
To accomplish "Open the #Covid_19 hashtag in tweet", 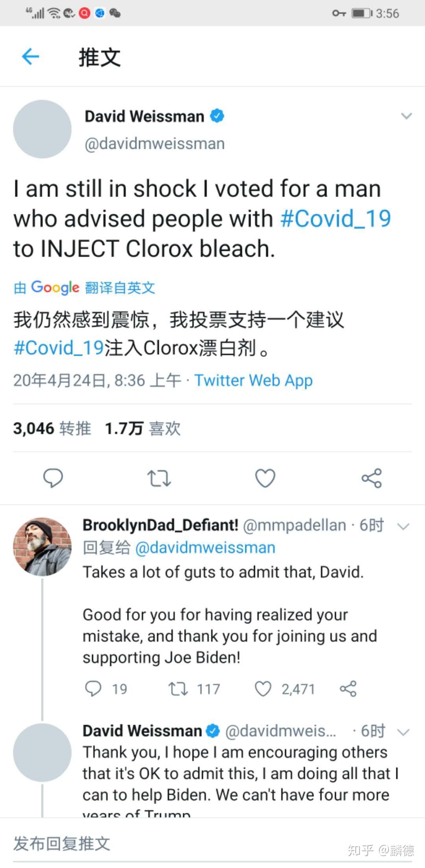I will pos(335,219).
